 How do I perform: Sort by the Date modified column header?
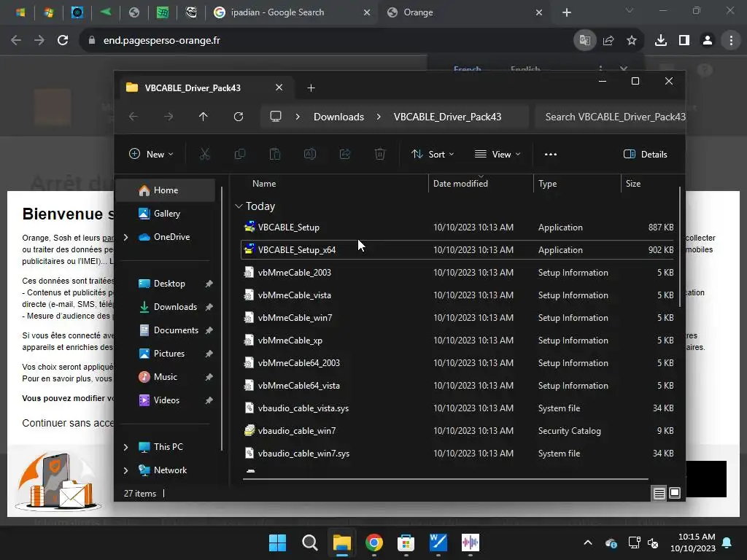[481, 183]
